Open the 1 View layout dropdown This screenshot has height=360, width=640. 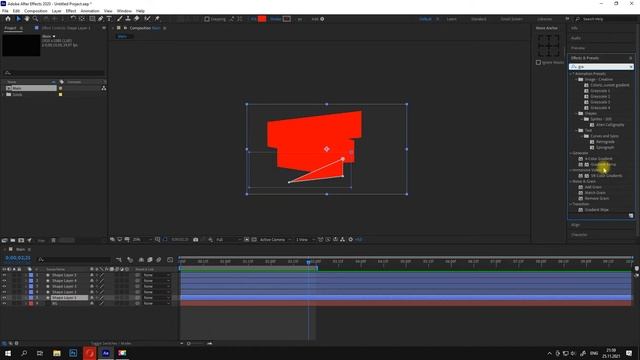click(305, 240)
